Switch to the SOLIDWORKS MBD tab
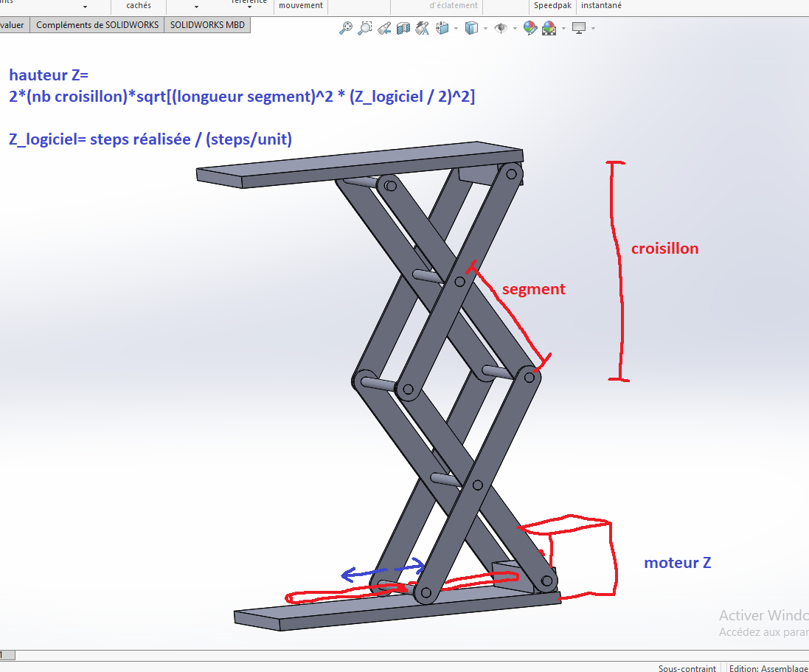 coord(207,25)
